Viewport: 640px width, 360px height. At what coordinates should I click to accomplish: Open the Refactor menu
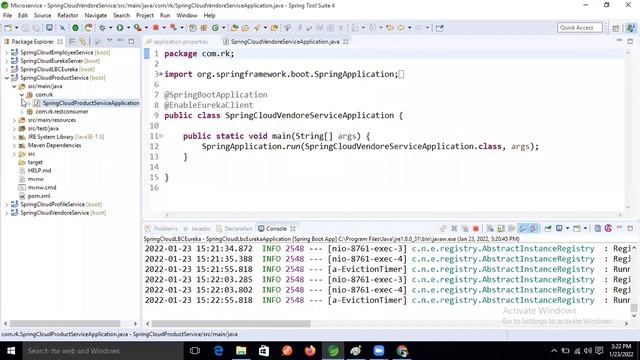(68, 15)
